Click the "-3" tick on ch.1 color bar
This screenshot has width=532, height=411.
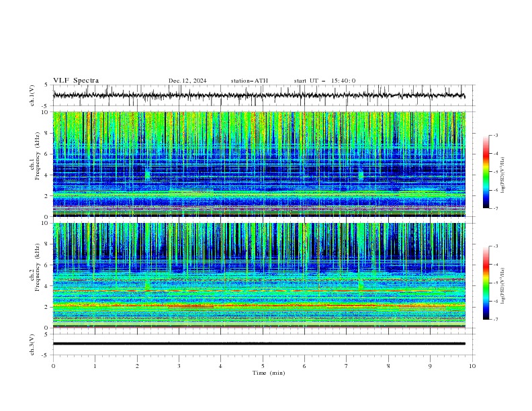[x=495, y=135]
